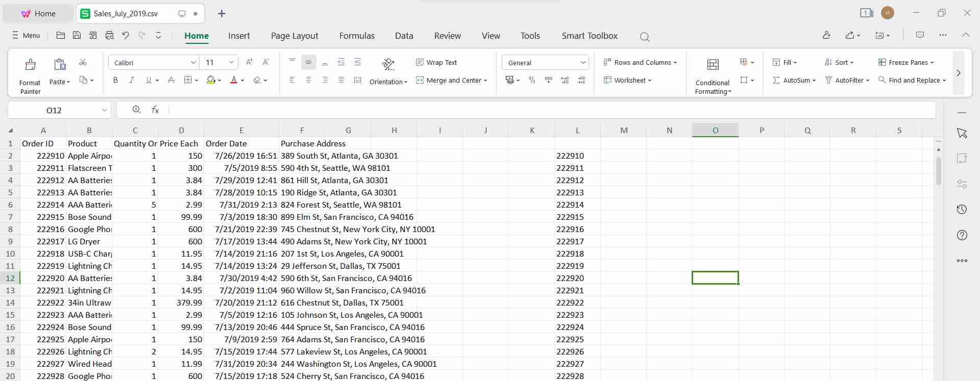Viewport: 980px width, 381px height.
Task: Click the Decrease indent icon
Action: pos(341,62)
